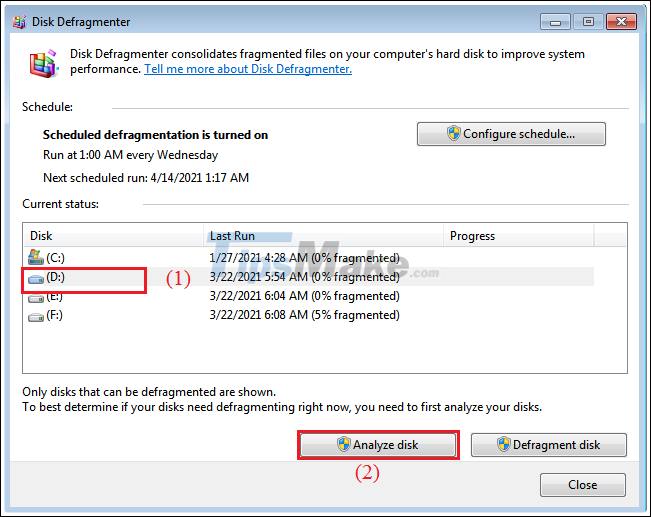
Task: Click Next scheduled run 4/14/2021 text
Action: (146, 178)
